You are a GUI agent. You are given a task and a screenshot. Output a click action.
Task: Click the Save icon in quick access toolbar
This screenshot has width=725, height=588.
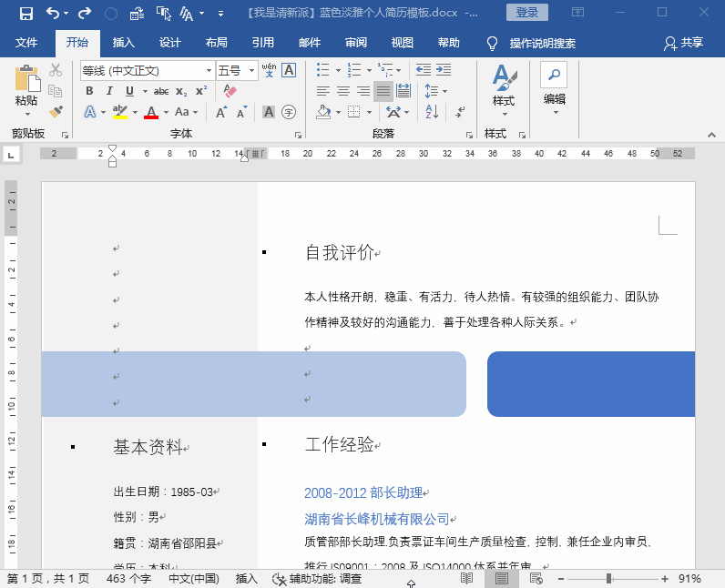point(26,13)
